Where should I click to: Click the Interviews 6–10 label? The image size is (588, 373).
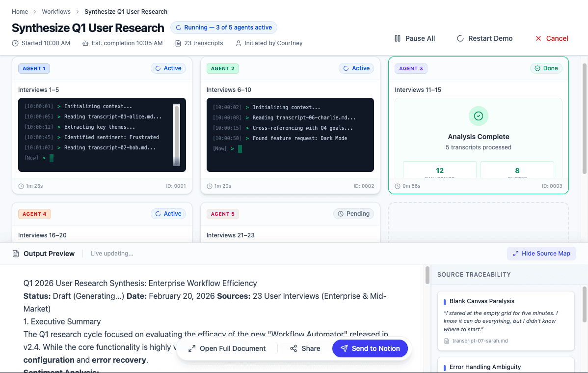coord(229,90)
